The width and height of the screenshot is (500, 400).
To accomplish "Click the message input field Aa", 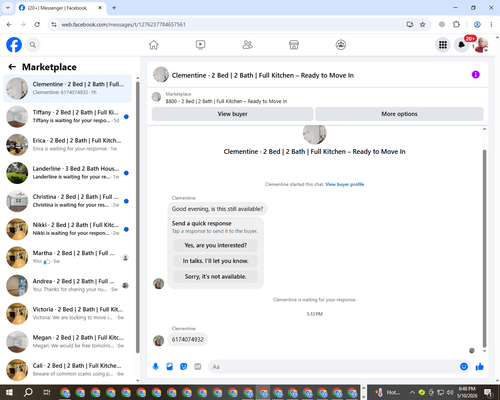I will (x=333, y=367).
